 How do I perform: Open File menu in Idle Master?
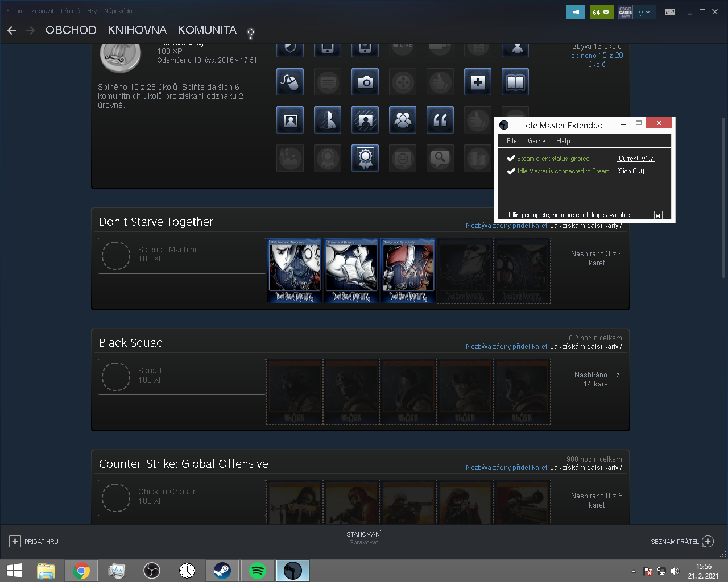point(512,141)
